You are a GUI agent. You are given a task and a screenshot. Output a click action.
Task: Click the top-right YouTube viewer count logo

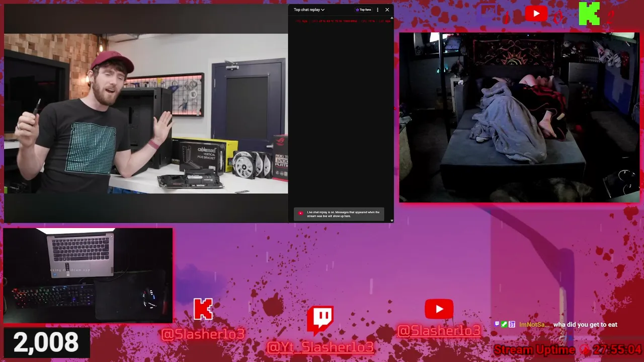(x=536, y=14)
